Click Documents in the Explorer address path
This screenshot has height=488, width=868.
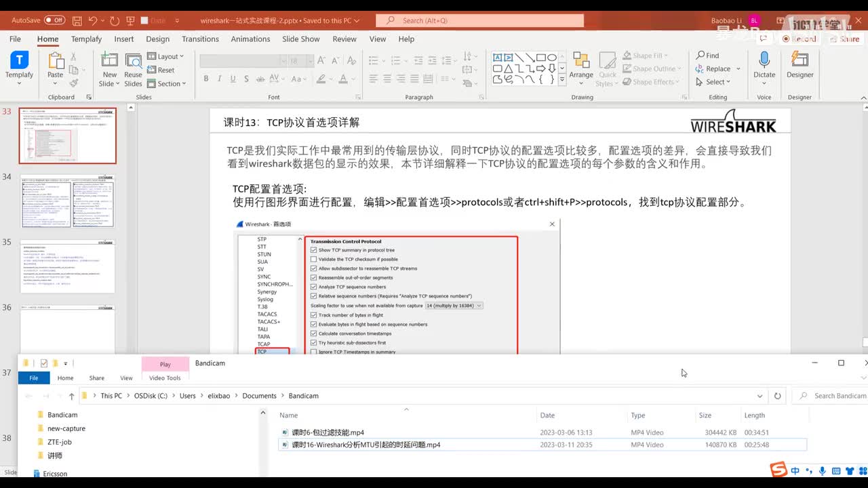tap(259, 396)
